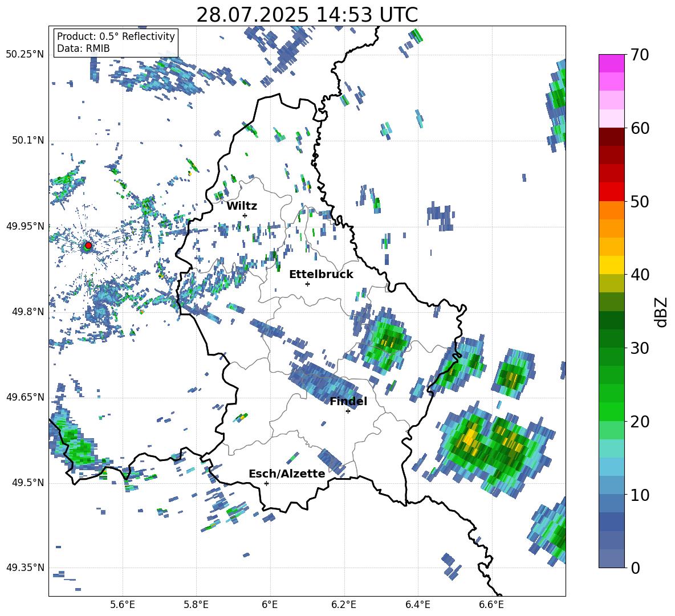Viewport: 675px width, 616px height.
Task: Click the 'Product: 0.5° Reflectivity' text
Action: [x=116, y=36]
